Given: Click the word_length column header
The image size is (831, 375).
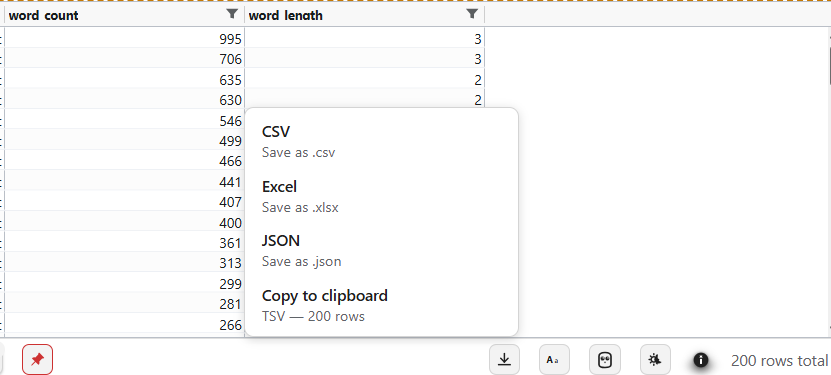Looking at the screenshot, I should click(x=365, y=15).
